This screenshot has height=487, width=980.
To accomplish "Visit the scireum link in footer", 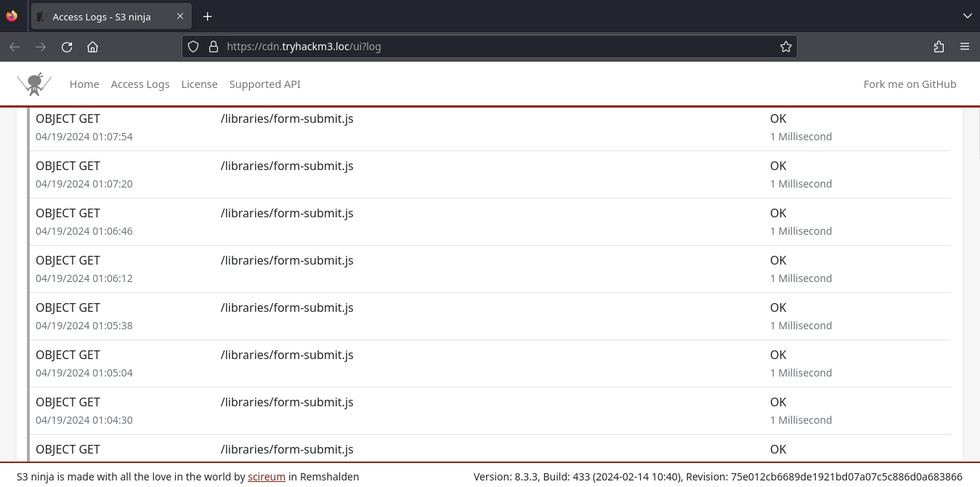I will point(267,477).
